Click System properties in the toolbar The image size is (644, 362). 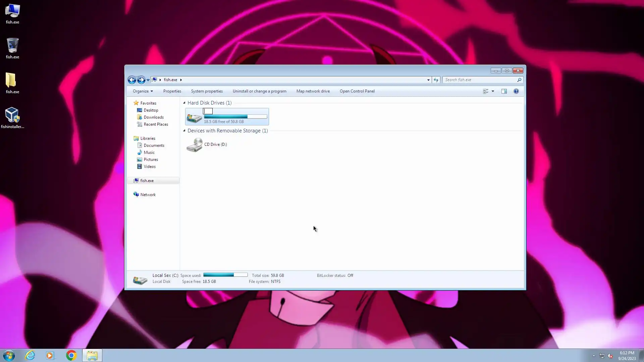click(x=207, y=91)
